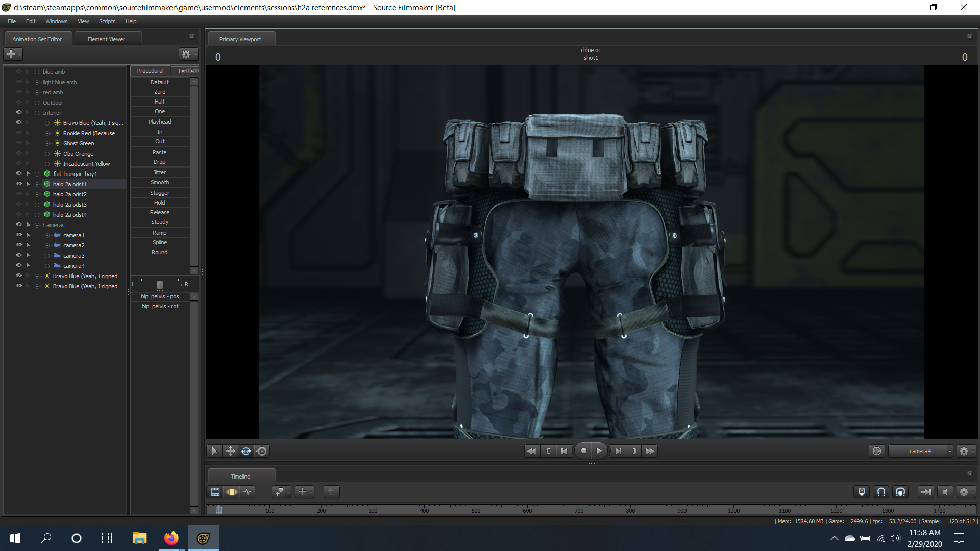Toggle second magnet snapping option
Screen dimensions: 980x551
900,492
